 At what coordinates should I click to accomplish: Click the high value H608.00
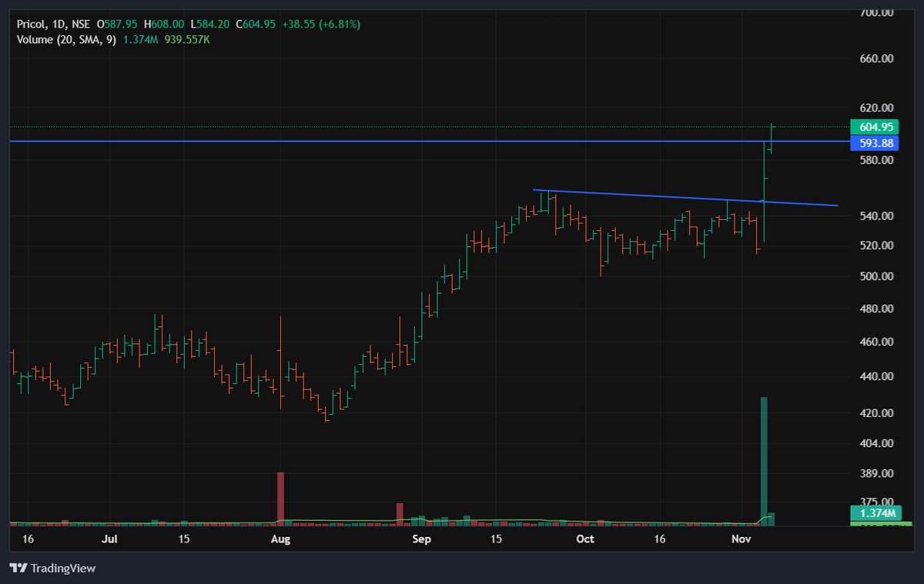click(165, 25)
